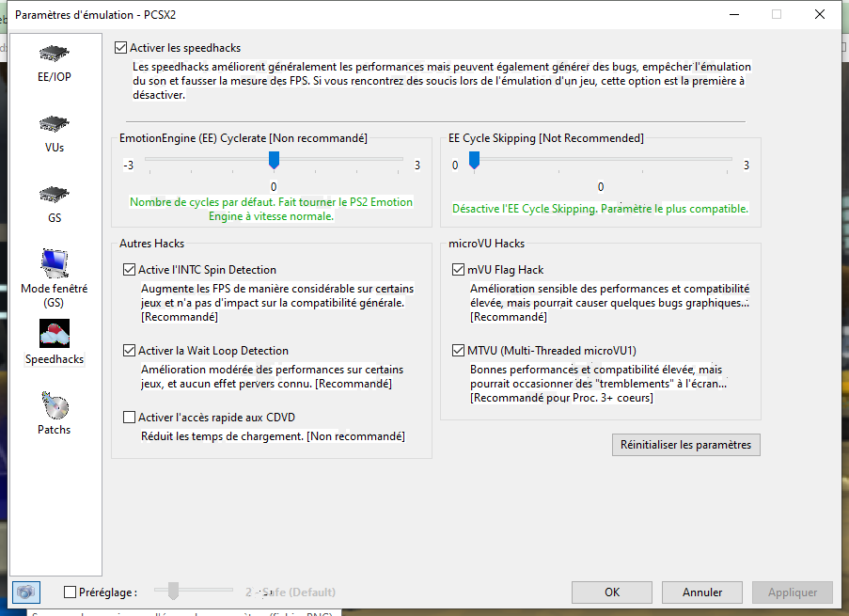Open the Patchs disc icon
Viewport: 849px width, 616px height.
(55, 405)
